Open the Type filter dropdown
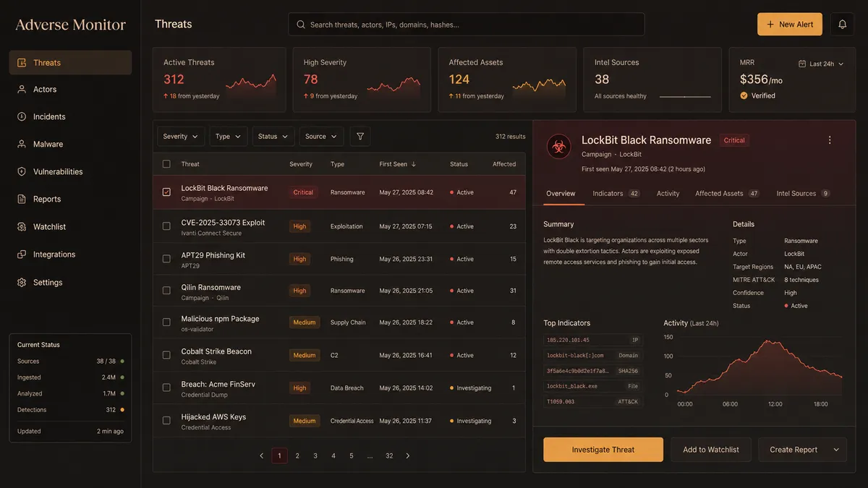 228,137
